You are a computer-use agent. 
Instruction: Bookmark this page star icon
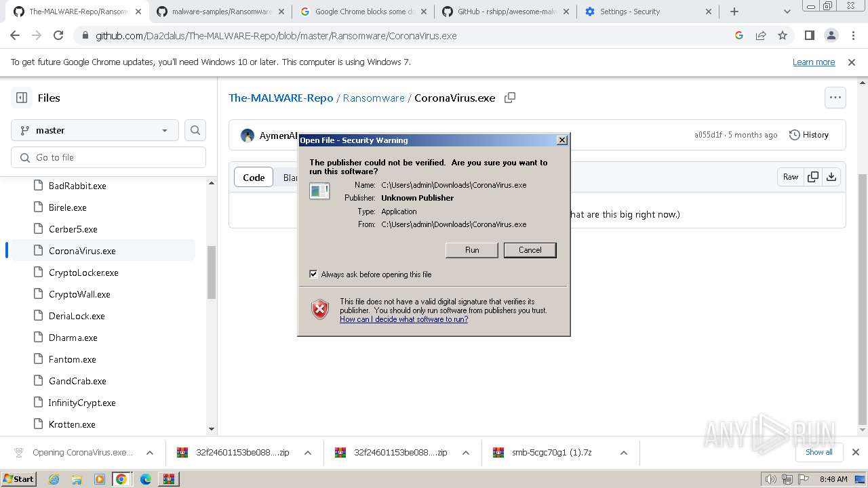(783, 36)
